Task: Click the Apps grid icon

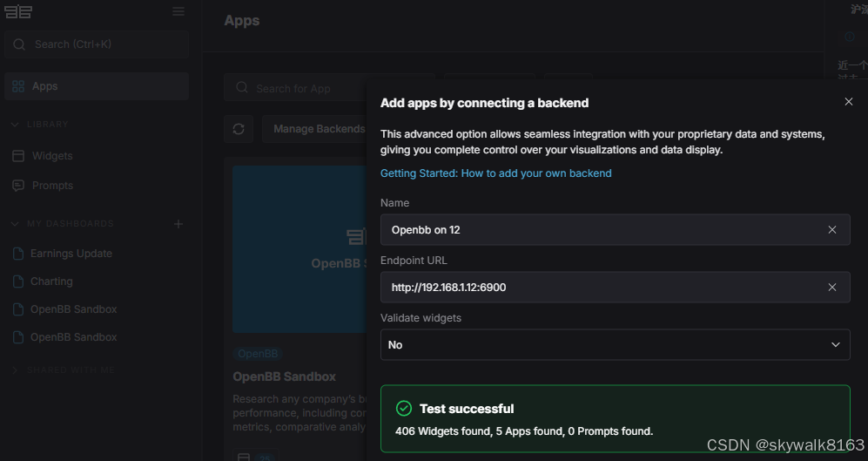Action: click(x=18, y=86)
